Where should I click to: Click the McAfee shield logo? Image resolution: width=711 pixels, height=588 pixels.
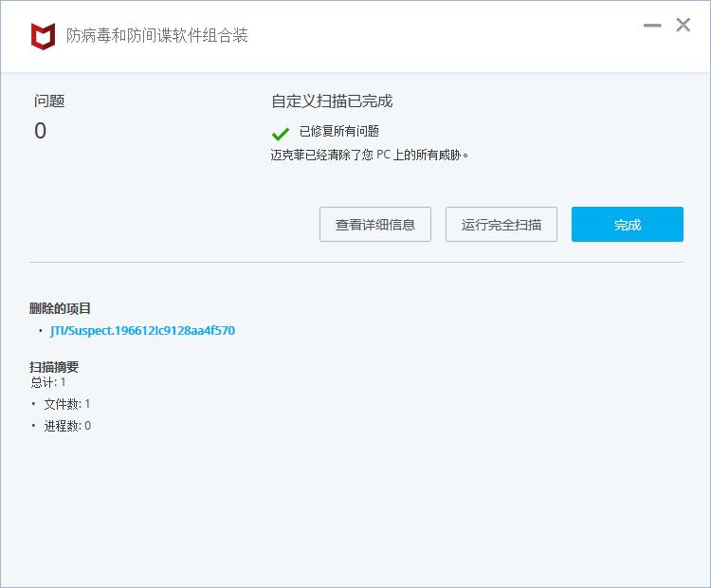[43, 36]
